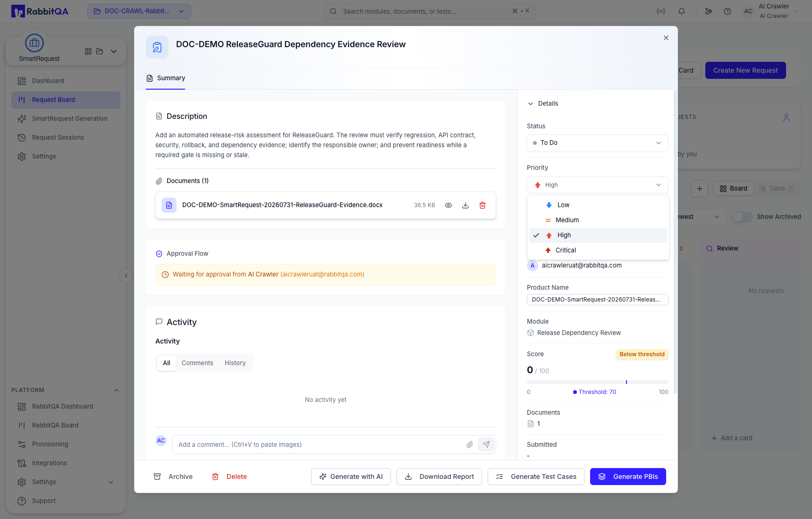
Task: Collapse the PLATFORM section
Action: click(117, 390)
